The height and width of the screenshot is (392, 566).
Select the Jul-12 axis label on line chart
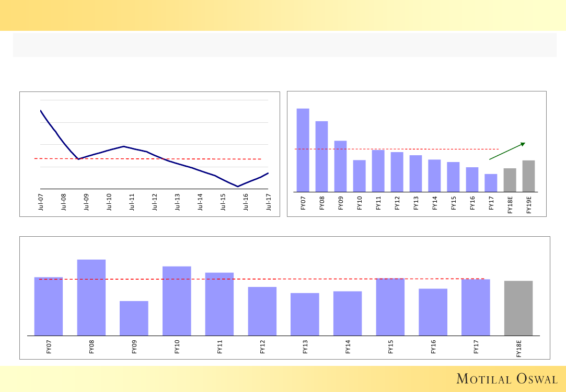point(155,203)
